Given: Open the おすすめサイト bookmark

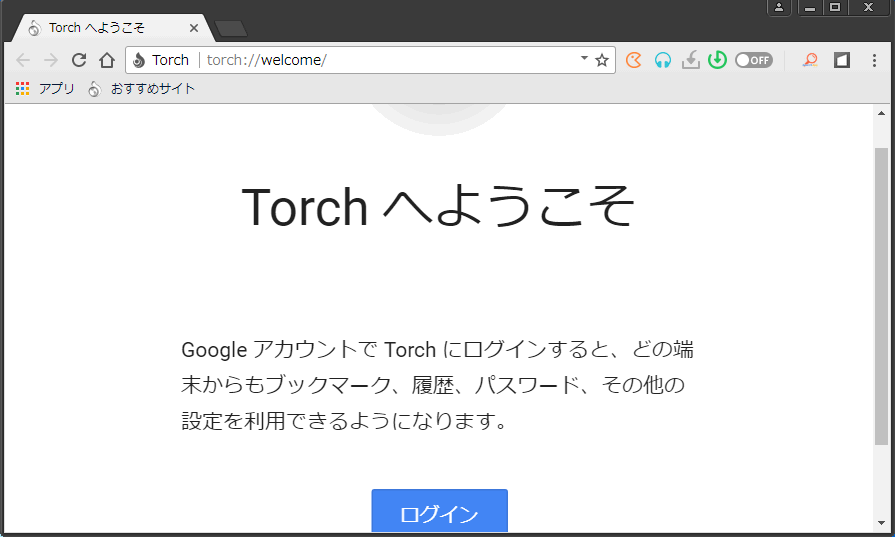Looking at the screenshot, I should [152, 89].
